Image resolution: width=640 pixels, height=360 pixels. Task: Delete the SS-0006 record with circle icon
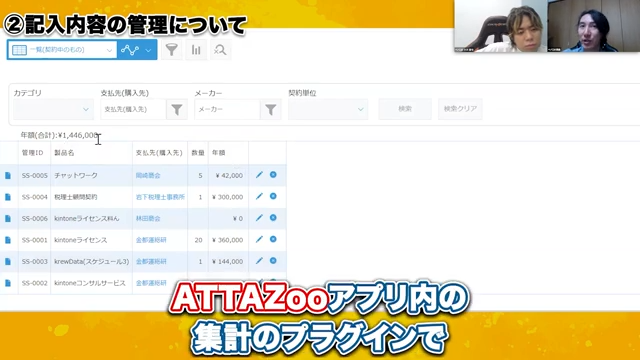click(x=273, y=218)
